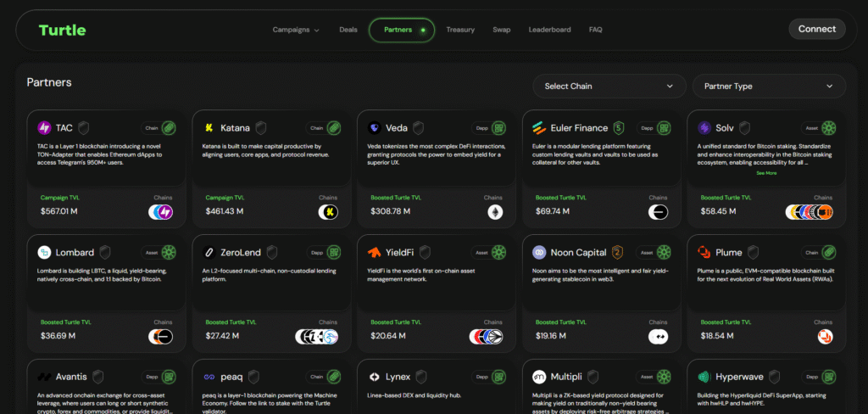Click the Multipli logo icon

coord(539,377)
